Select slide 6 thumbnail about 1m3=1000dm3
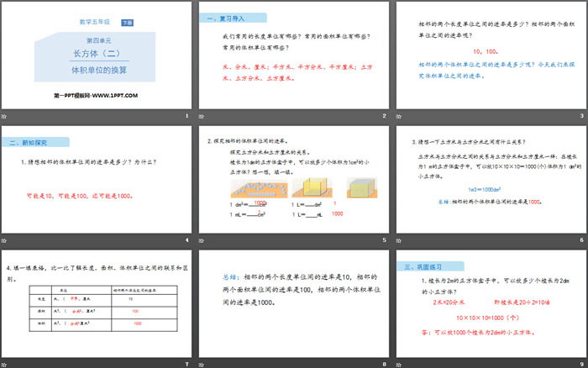Viewport: 588px width, 368px height. (x=491, y=179)
